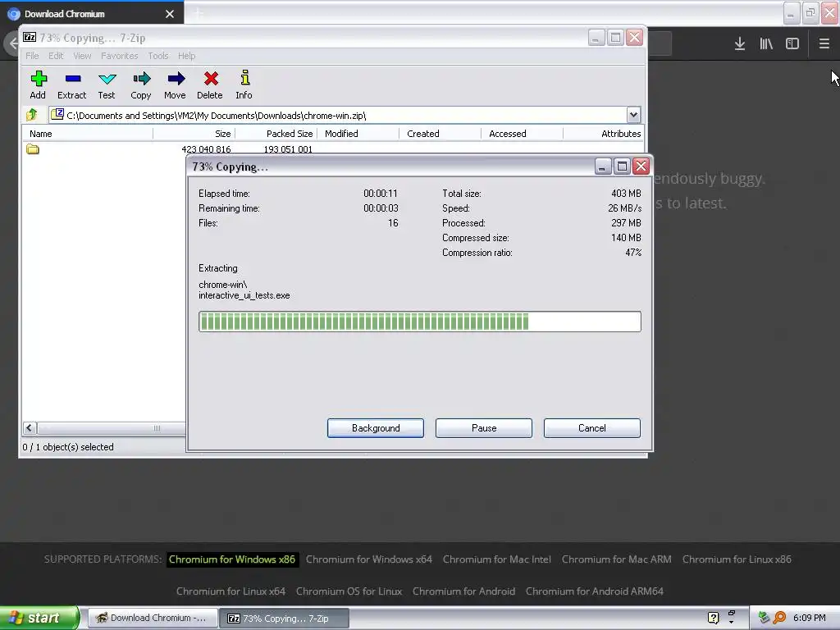This screenshot has height=630, width=840.
Task: Send the extraction to Background
Action: point(376,428)
